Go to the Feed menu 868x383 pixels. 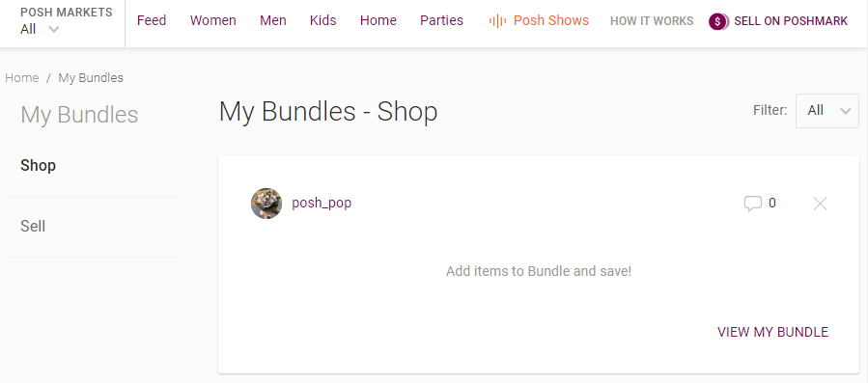pyautogui.click(x=152, y=20)
